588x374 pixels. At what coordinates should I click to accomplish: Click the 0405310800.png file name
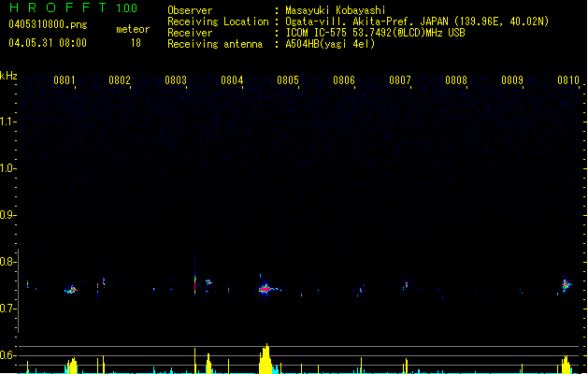[48, 25]
